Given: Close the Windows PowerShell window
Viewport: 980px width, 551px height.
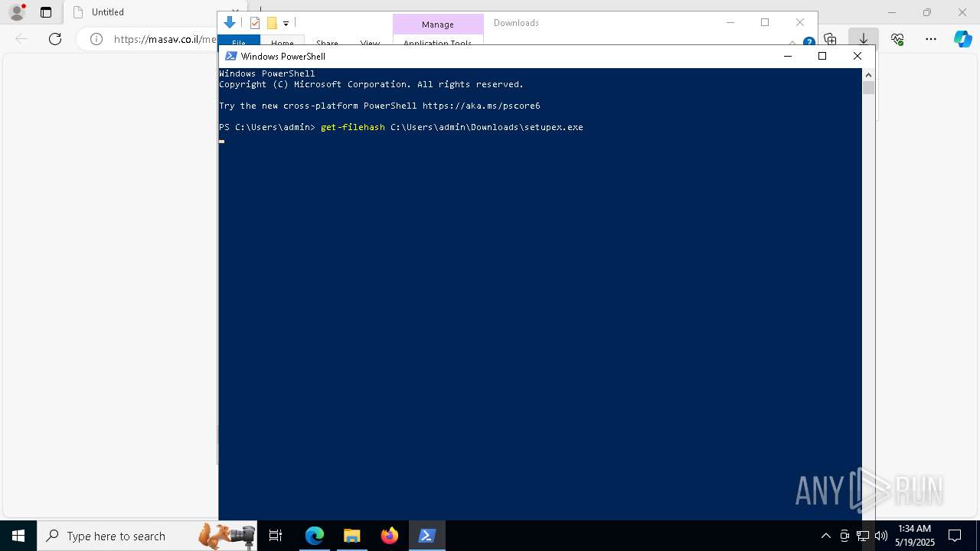Looking at the screenshot, I should tap(857, 56).
